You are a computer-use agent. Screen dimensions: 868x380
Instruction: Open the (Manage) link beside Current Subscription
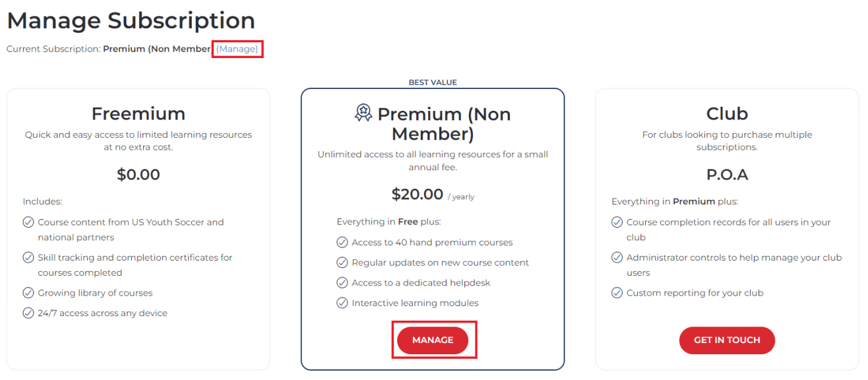(237, 49)
